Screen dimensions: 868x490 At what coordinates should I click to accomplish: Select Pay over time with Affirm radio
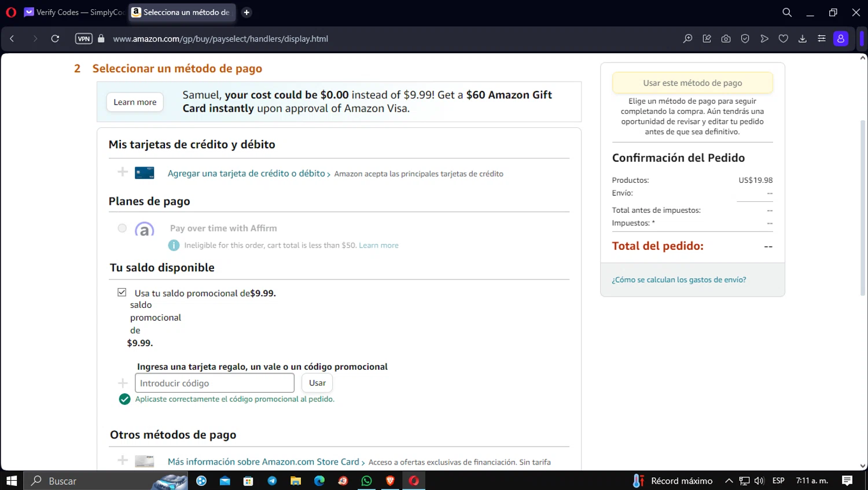pyautogui.click(x=122, y=228)
